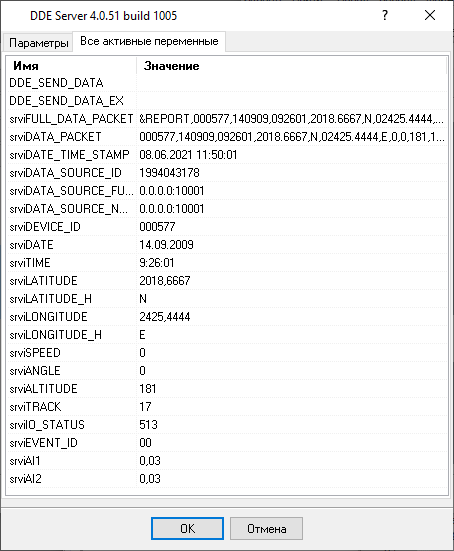
Task: Select the srviFULL_DATA_PACKET row
Action: click(227, 119)
